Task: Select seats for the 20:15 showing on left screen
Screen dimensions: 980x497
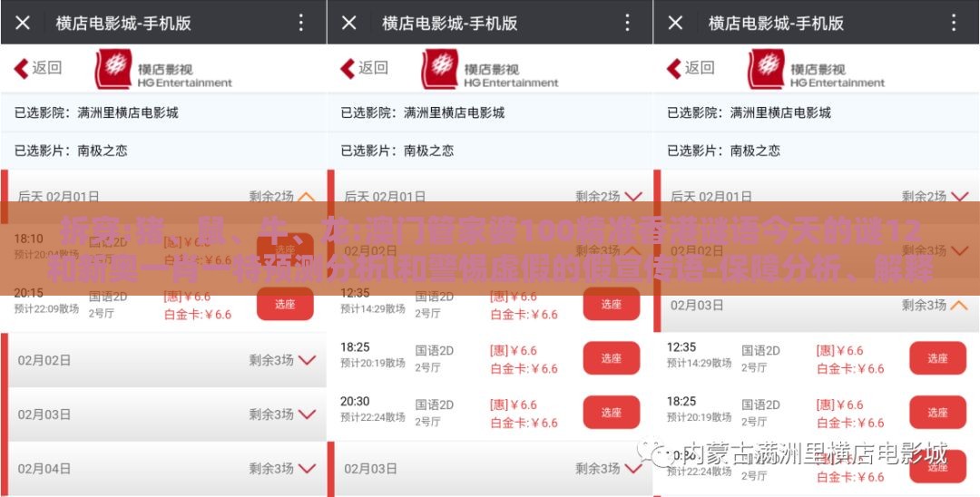Action: 285,304
